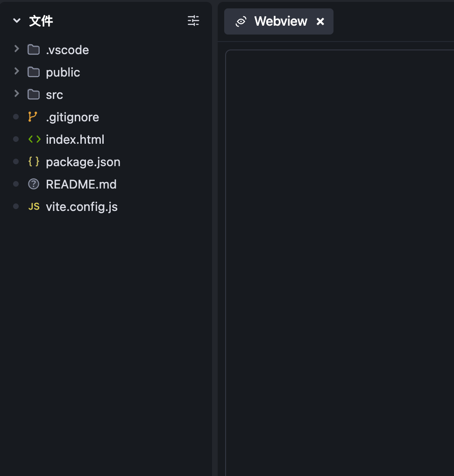Image resolution: width=454 pixels, height=476 pixels.
Task: Click the README.md question mark icon
Action: [x=34, y=184]
